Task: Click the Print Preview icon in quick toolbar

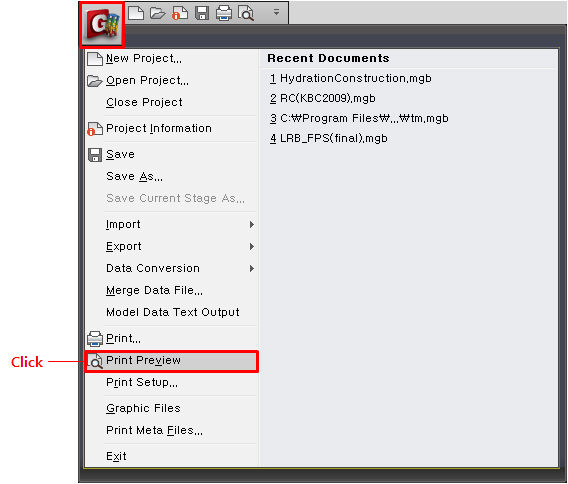Action: [x=246, y=13]
